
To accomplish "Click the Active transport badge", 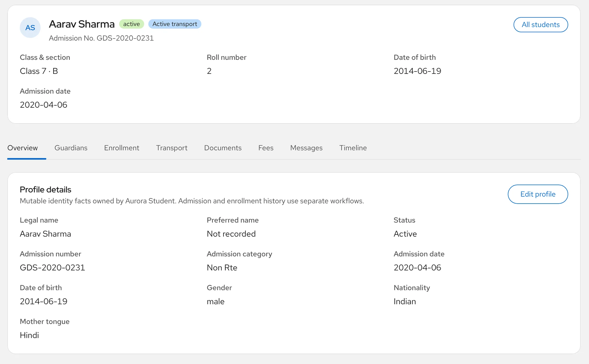I will (x=175, y=24).
